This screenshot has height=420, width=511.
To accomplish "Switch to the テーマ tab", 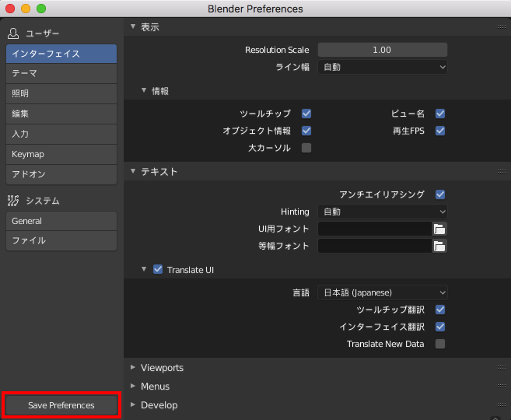I will click(x=61, y=74).
